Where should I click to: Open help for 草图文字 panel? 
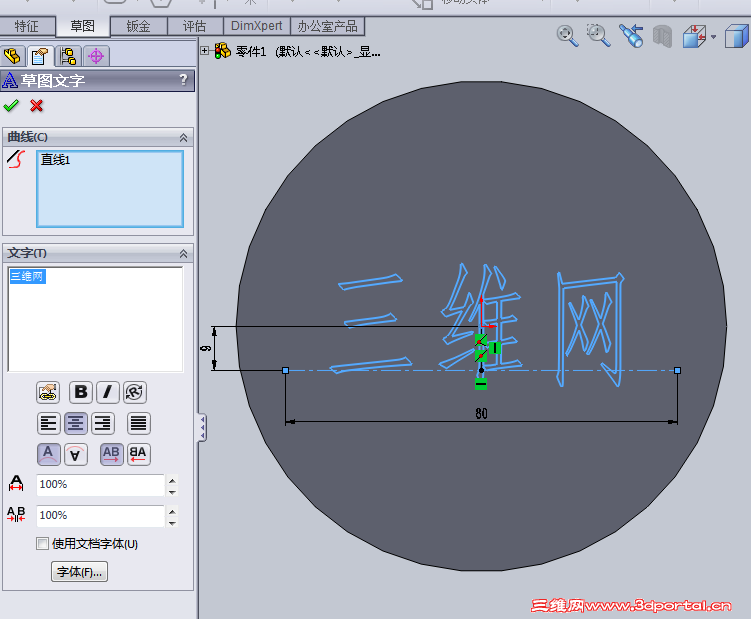tap(183, 80)
